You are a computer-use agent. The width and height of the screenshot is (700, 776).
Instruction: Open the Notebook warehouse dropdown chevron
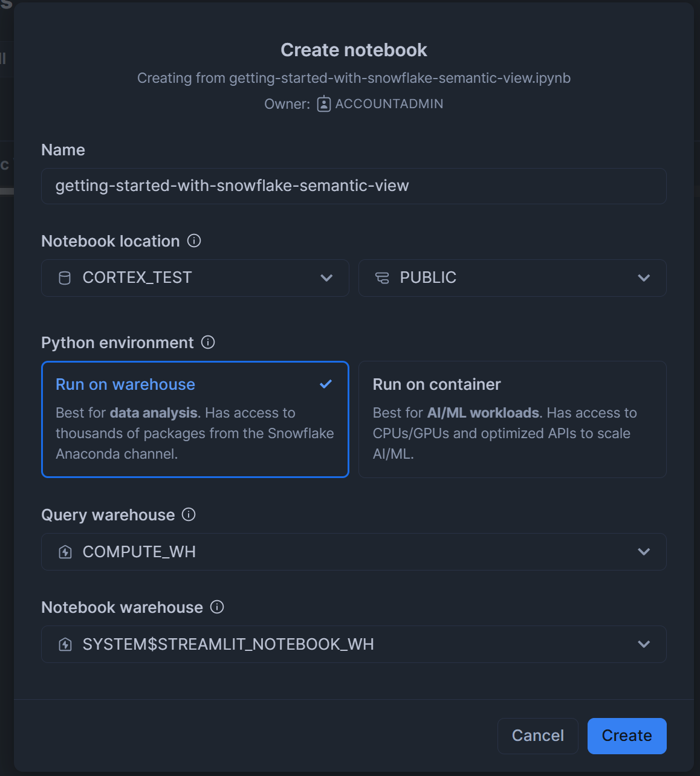coord(644,644)
